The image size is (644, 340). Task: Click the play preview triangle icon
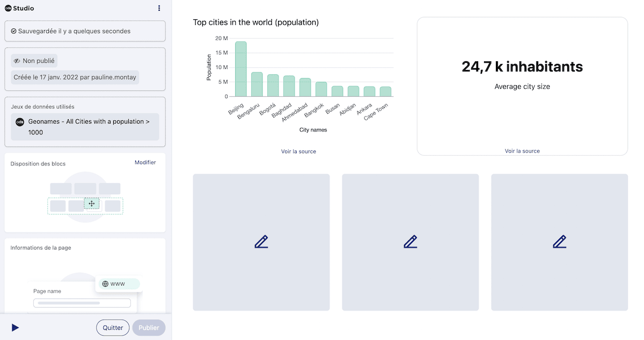[15, 328]
